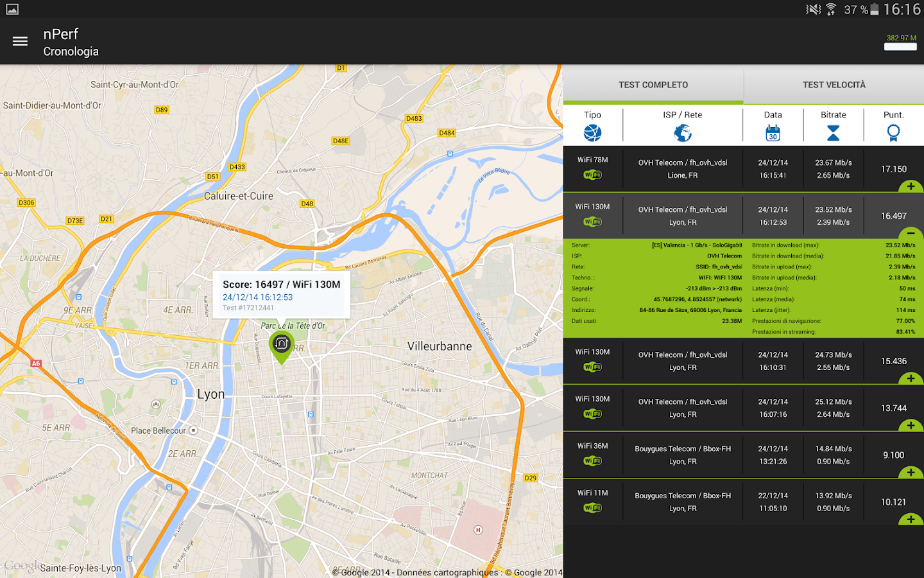This screenshot has width=924, height=578.
Task: Click the score 16497 info bubble
Action: [x=282, y=295]
